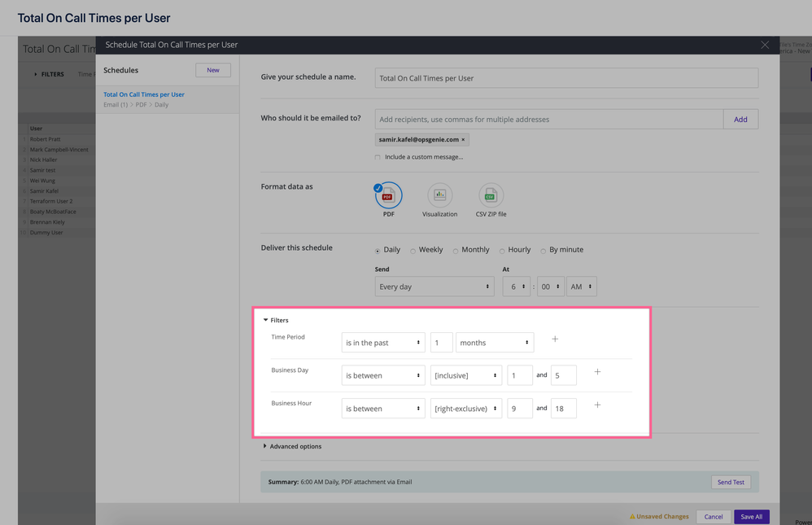Click Business Hour start value field 9
Viewport: 812px width, 525px height.
pos(520,409)
